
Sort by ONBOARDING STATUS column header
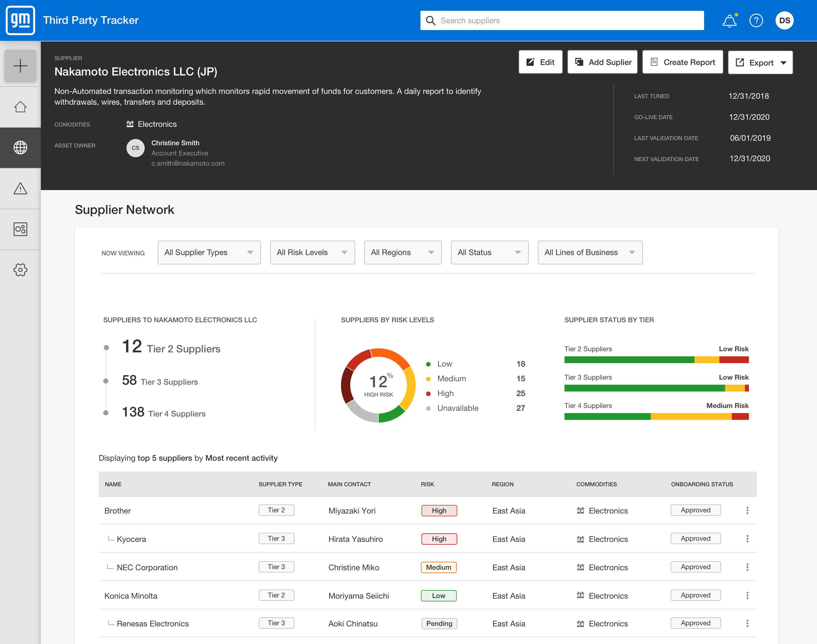click(702, 484)
